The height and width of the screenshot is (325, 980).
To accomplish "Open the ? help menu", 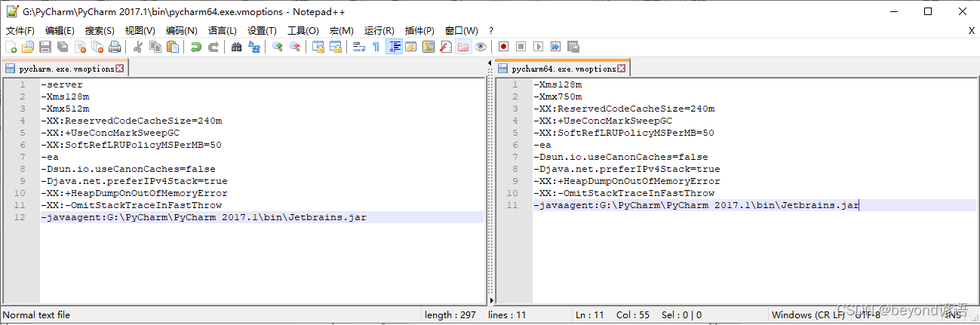I will tap(491, 31).
